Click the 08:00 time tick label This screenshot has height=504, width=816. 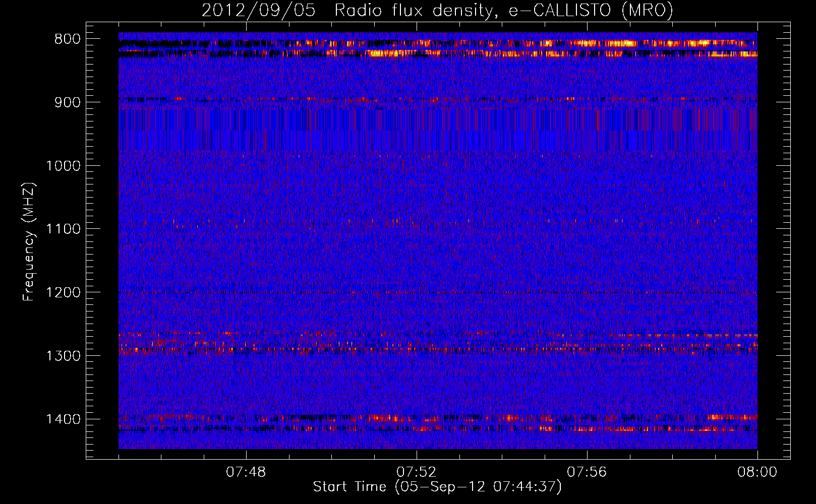click(x=757, y=472)
